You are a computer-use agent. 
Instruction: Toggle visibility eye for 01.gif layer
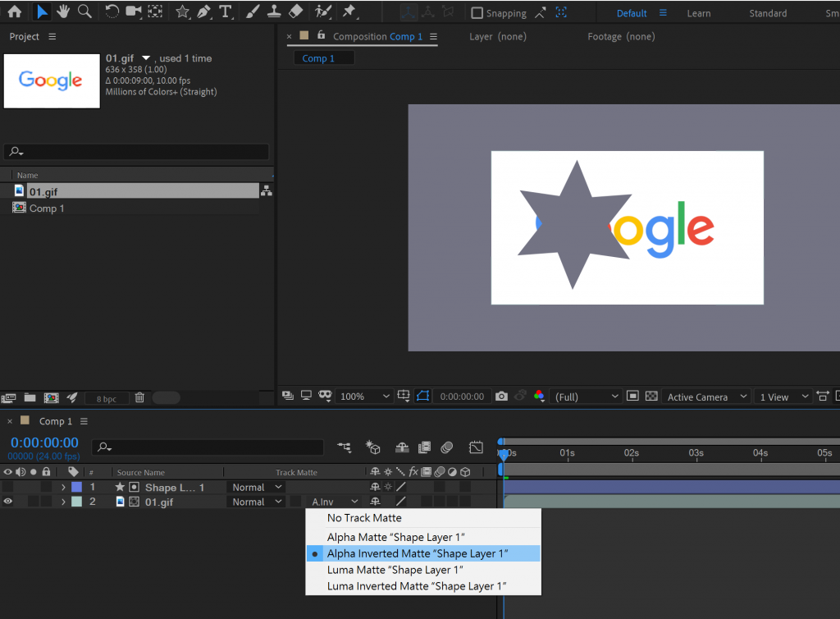tap(8, 502)
